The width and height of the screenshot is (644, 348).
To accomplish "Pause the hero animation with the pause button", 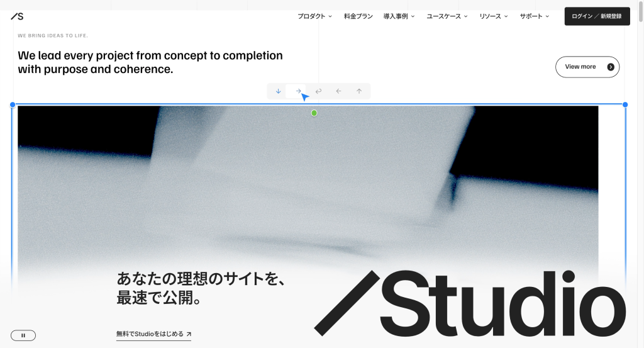I will (23, 335).
